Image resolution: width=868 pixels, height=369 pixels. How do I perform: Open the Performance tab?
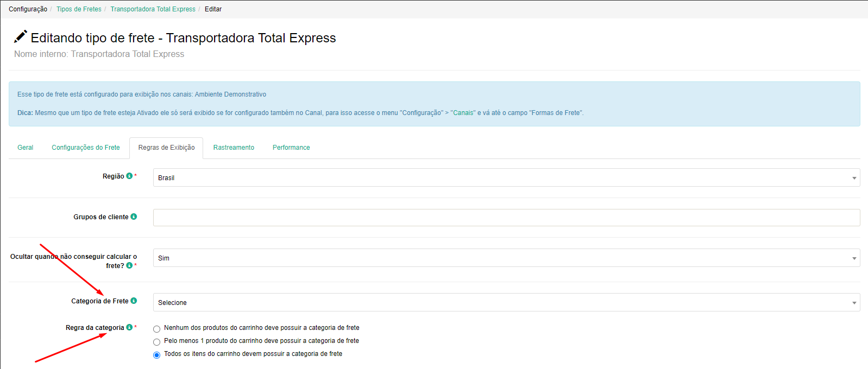291,148
